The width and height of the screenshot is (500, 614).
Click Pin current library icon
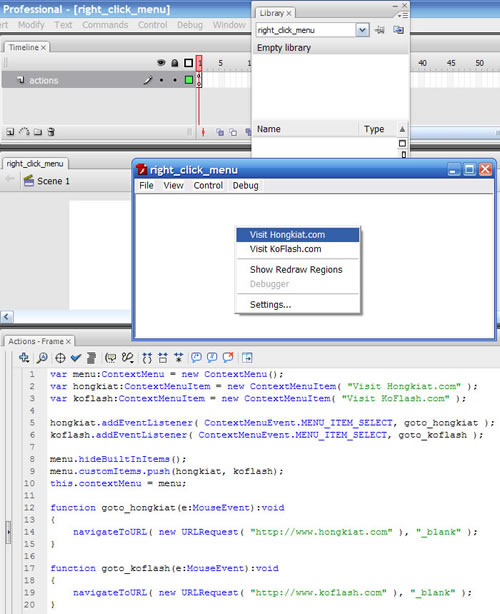pos(379,30)
